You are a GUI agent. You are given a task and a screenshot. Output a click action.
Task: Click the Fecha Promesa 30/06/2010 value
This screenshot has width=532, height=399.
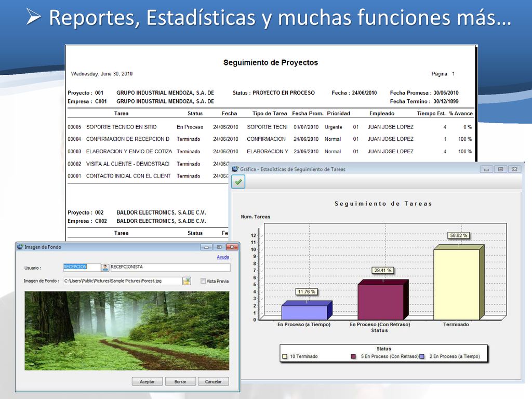[446, 92]
